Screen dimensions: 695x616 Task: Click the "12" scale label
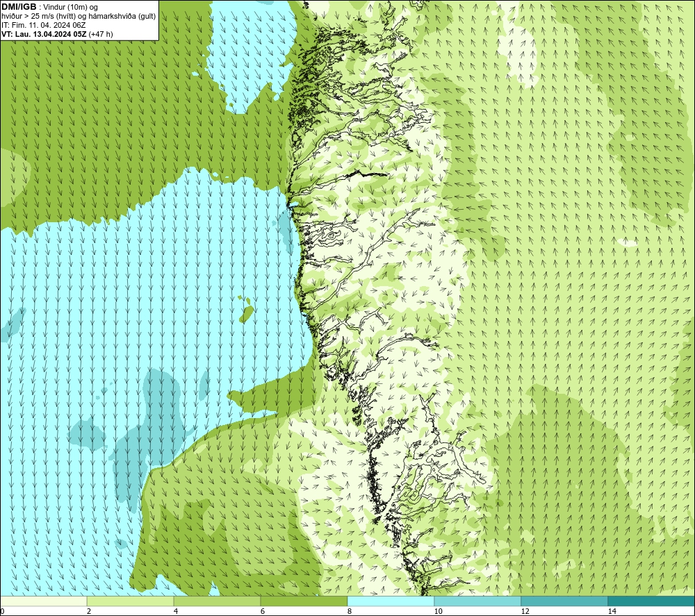[525, 611]
